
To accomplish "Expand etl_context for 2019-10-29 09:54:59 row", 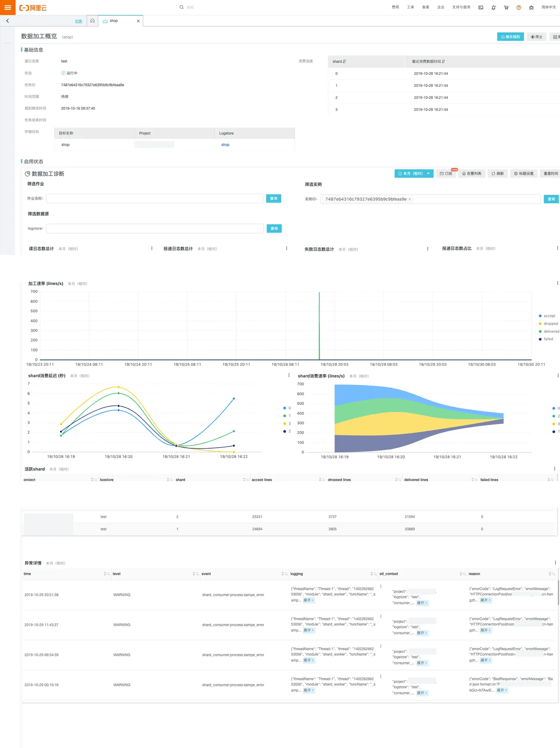I will (422, 663).
